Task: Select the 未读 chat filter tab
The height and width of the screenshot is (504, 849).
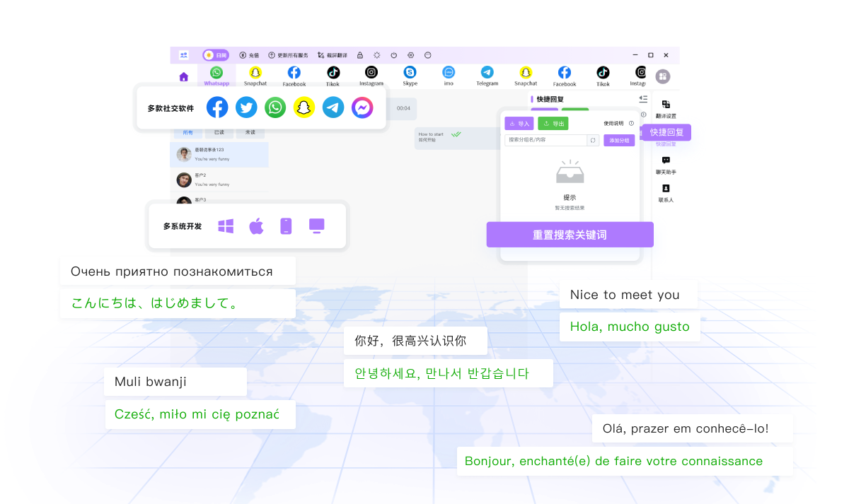Action: click(x=250, y=132)
